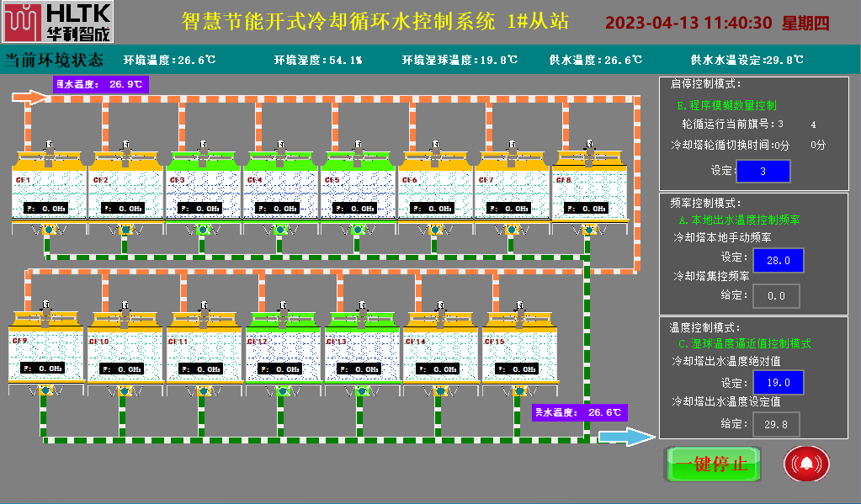Change the temperature control mode option

tap(744, 344)
